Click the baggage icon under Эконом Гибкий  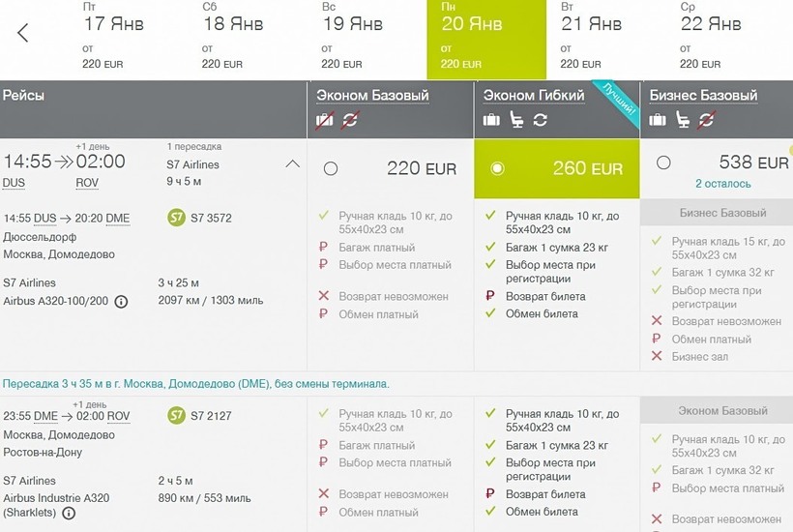(491, 120)
